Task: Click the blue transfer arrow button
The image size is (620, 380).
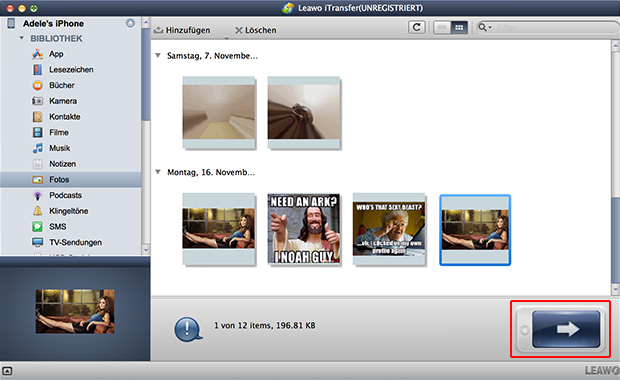Action: click(565, 329)
